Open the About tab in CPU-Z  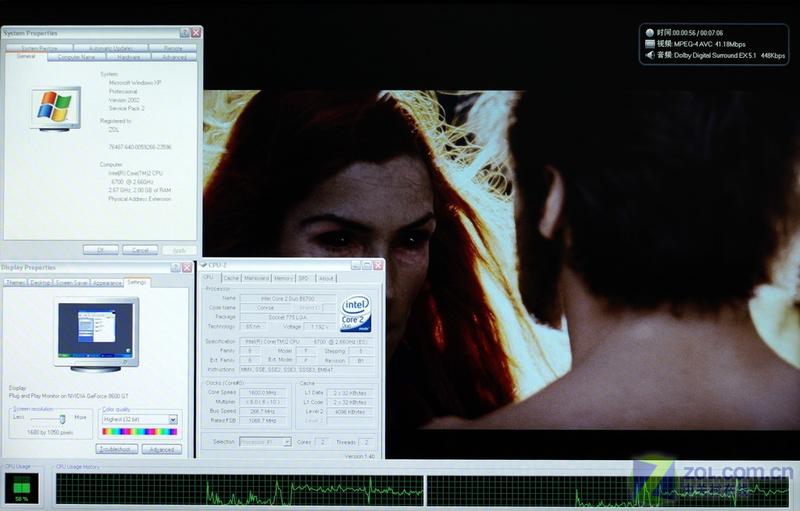pos(326,278)
